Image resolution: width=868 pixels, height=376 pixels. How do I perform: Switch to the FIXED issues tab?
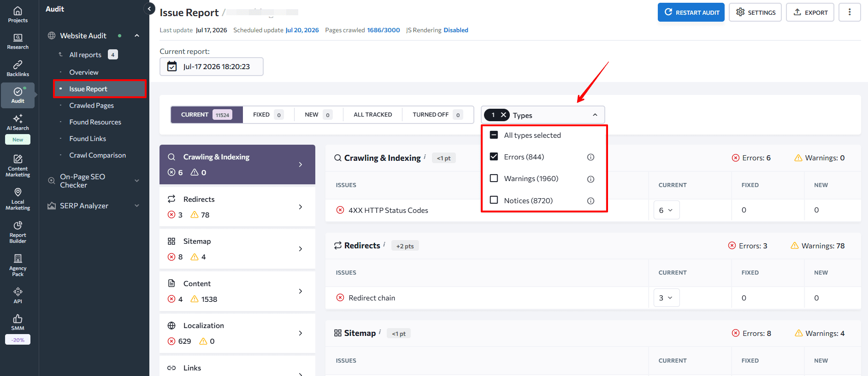click(x=268, y=115)
